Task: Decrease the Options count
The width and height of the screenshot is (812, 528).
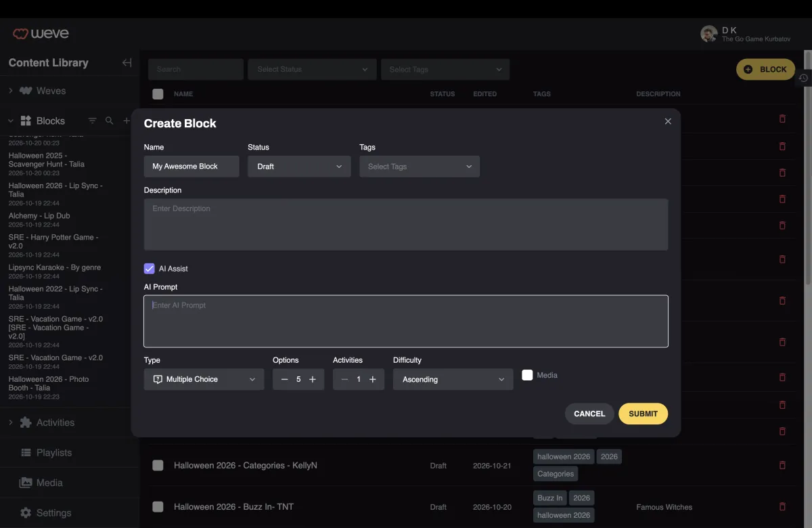Action: pyautogui.click(x=284, y=379)
